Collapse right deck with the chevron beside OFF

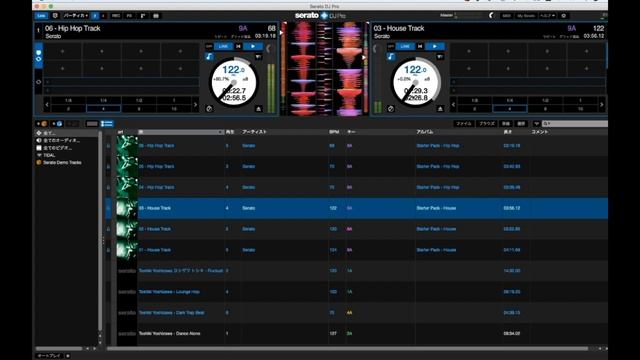click(375, 49)
